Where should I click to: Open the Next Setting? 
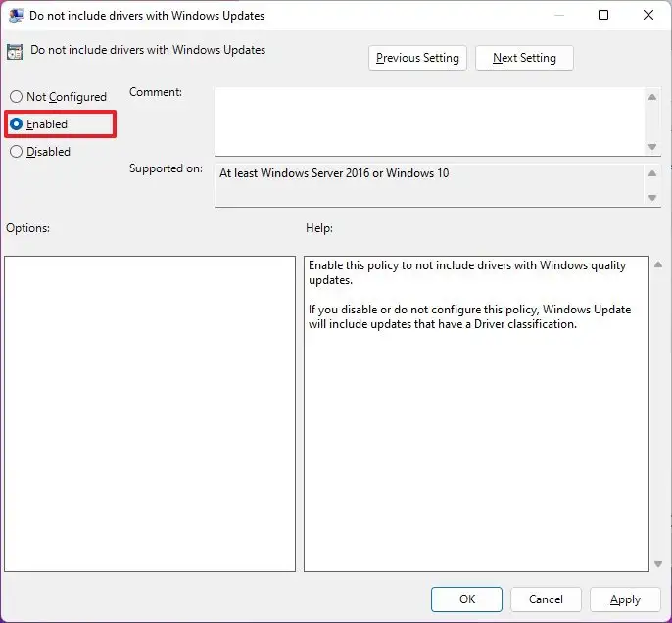(x=524, y=58)
